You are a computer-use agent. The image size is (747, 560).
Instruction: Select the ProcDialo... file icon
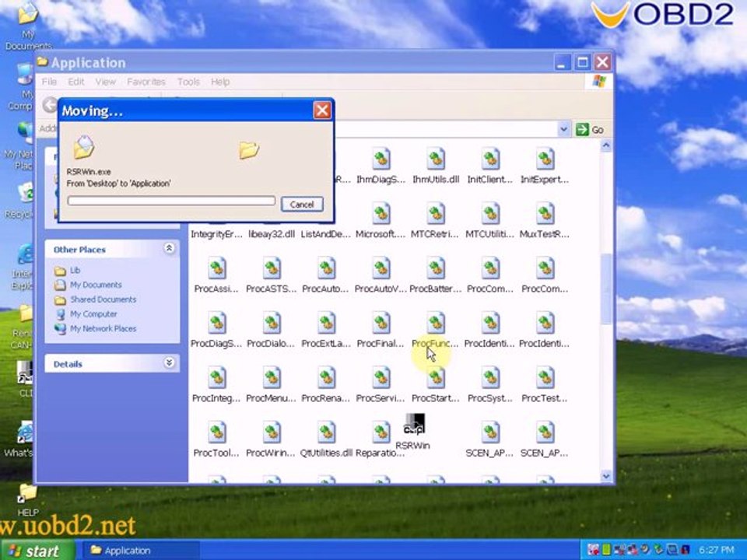[x=272, y=324]
